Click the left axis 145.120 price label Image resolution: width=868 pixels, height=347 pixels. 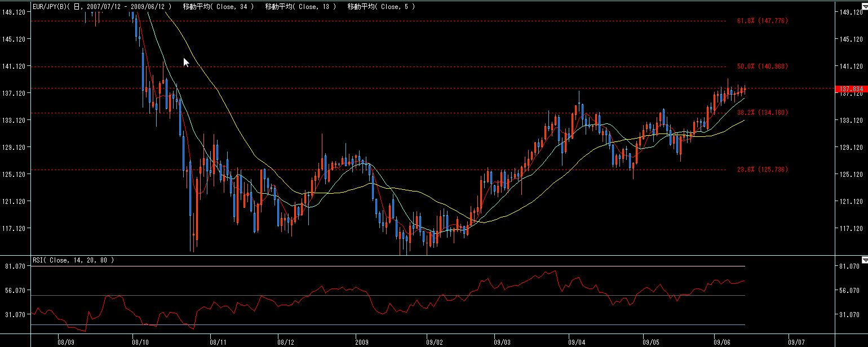[x=15, y=39]
